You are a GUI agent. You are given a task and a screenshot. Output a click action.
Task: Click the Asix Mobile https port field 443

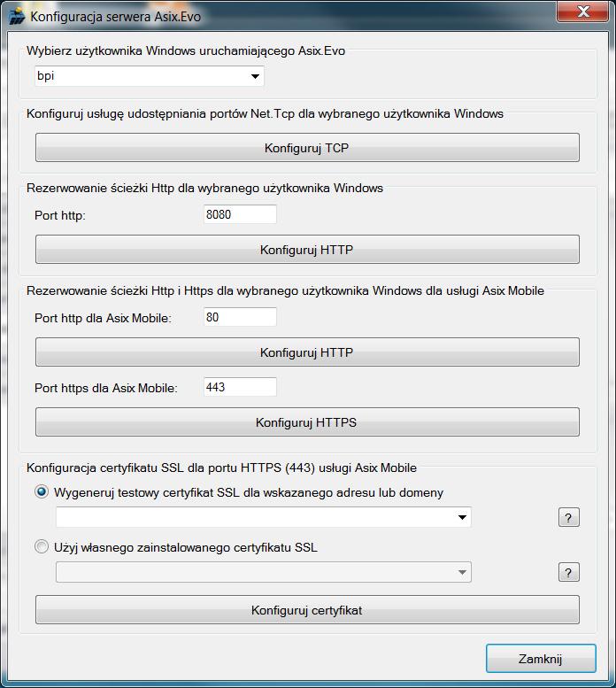click(x=240, y=387)
